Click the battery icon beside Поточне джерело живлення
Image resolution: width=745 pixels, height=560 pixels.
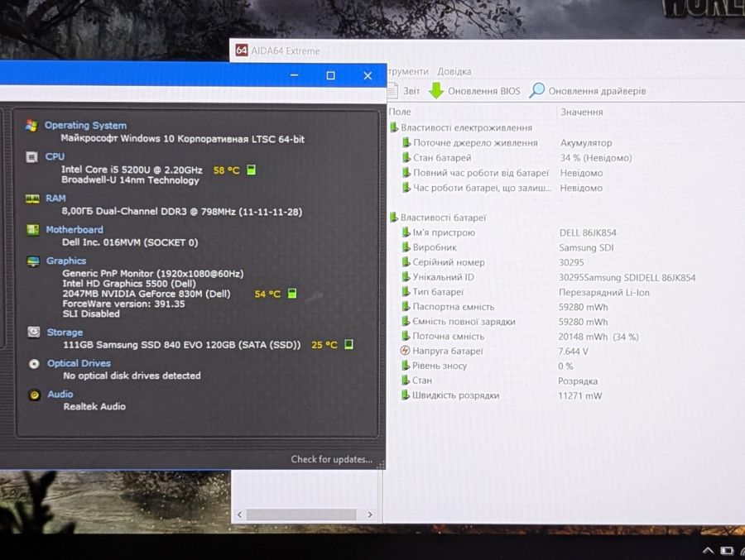tap(406, 142)
